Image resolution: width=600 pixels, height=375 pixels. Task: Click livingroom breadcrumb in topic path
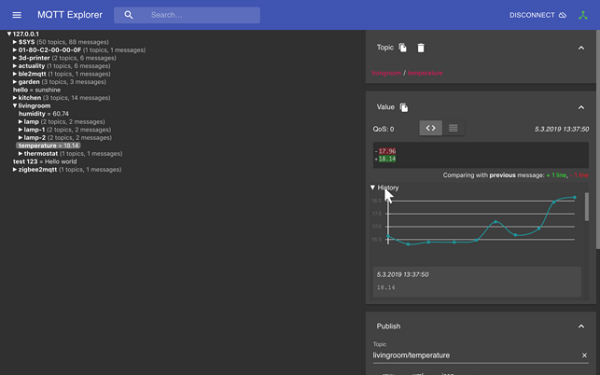(x=386, y=73)
